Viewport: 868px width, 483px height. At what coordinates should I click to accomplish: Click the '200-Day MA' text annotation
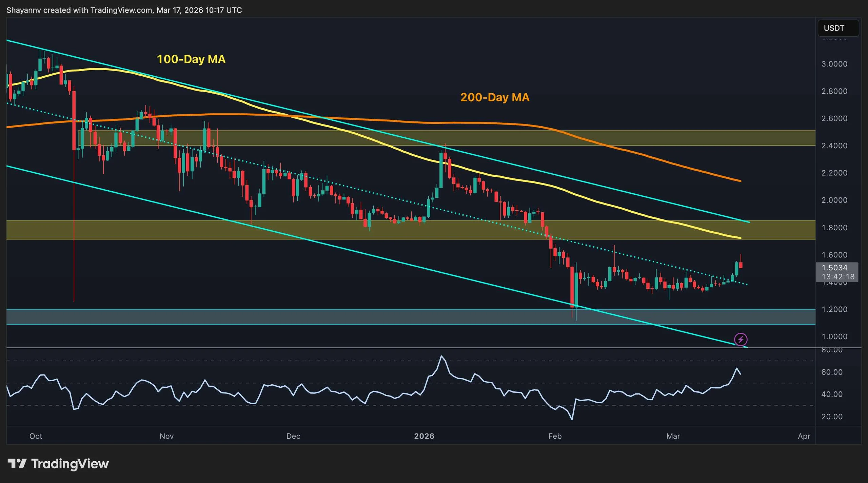click(x=495, y=98)
